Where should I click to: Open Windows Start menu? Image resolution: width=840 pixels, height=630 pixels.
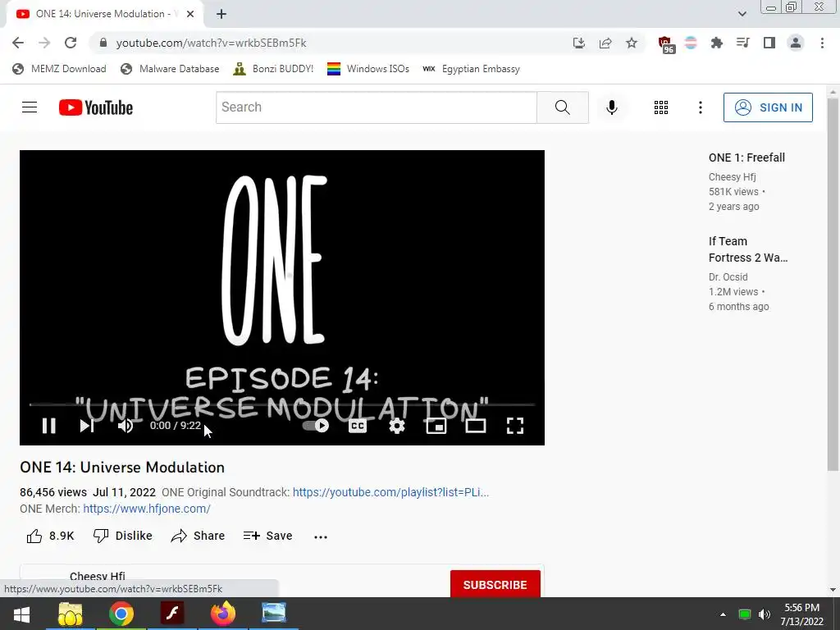pos(21,614)
